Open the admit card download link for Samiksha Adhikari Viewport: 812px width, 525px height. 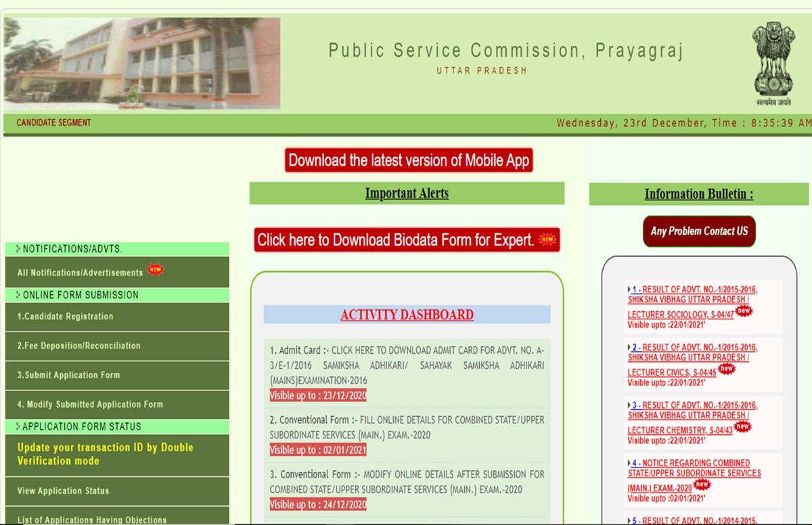406,365
